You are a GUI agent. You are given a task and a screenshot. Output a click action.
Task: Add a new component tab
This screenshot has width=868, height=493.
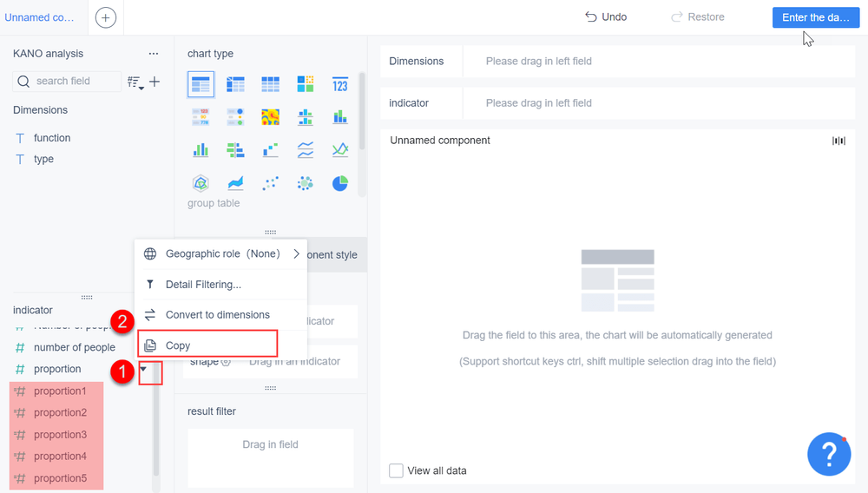(x=106, y=17)
